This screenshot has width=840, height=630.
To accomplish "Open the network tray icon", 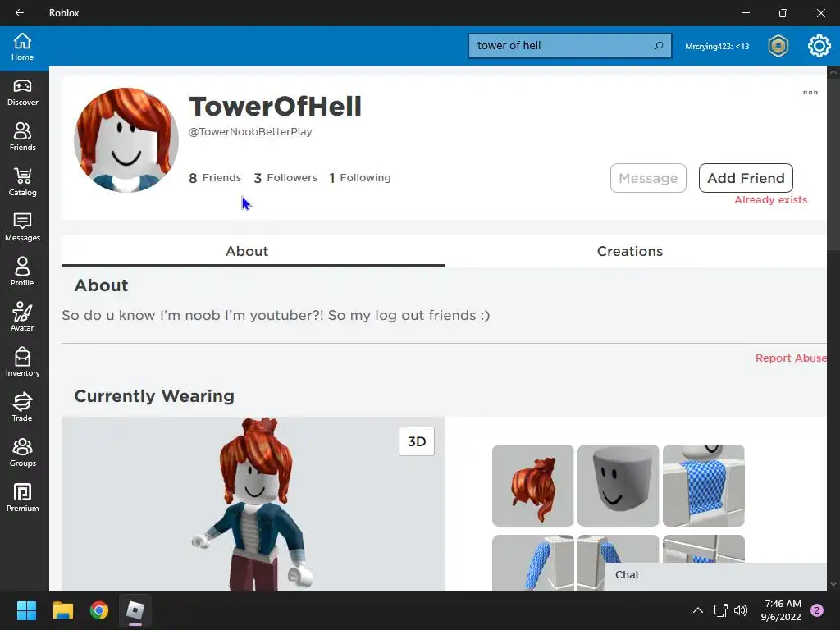I will 720,610.
